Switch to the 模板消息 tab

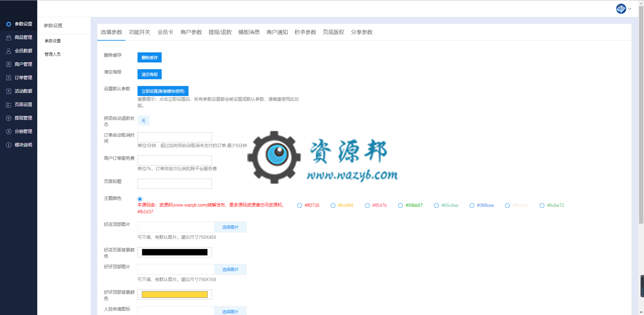[249, 32]
